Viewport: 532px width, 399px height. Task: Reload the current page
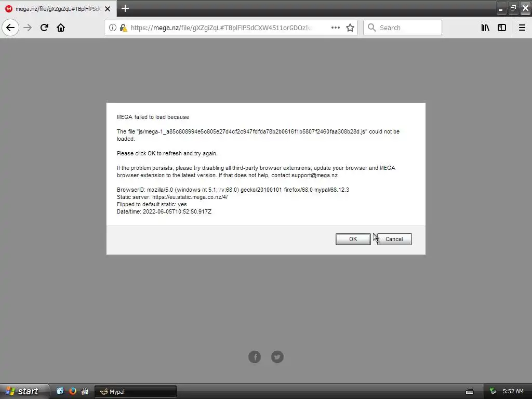click(44, 28)
